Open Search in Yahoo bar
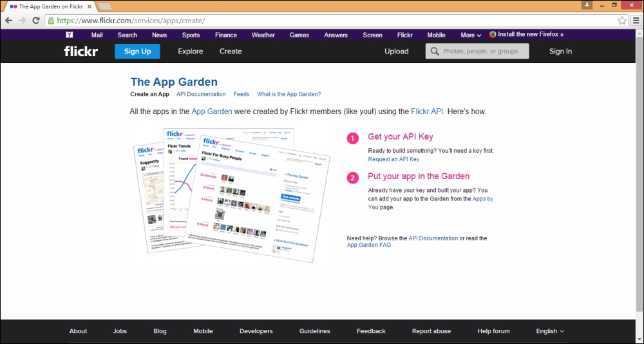This screenshot has height=344, width=644. (128, 35)
